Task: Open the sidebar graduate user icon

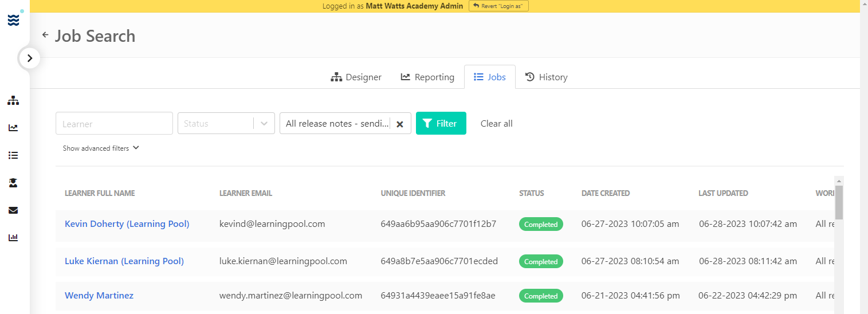Action: (13, 183)
